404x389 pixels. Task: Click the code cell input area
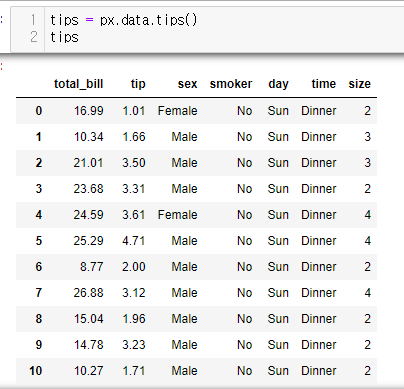pyautogui.click(x=224, y=29)
